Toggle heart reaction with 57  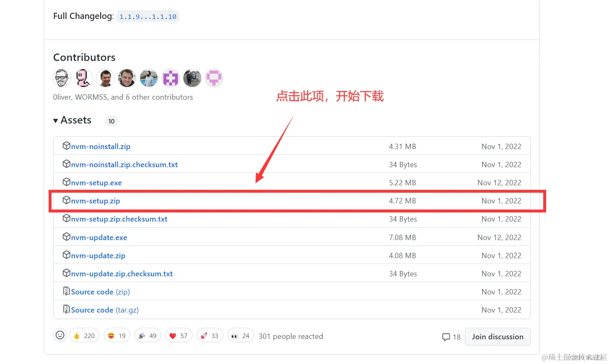(x=179, y=336)
